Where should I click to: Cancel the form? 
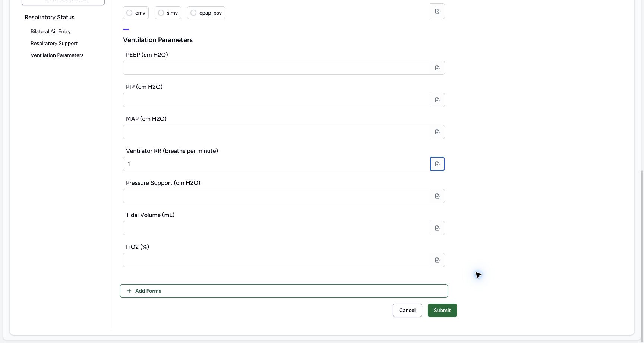pyautogui.click(x=407, y=310)
